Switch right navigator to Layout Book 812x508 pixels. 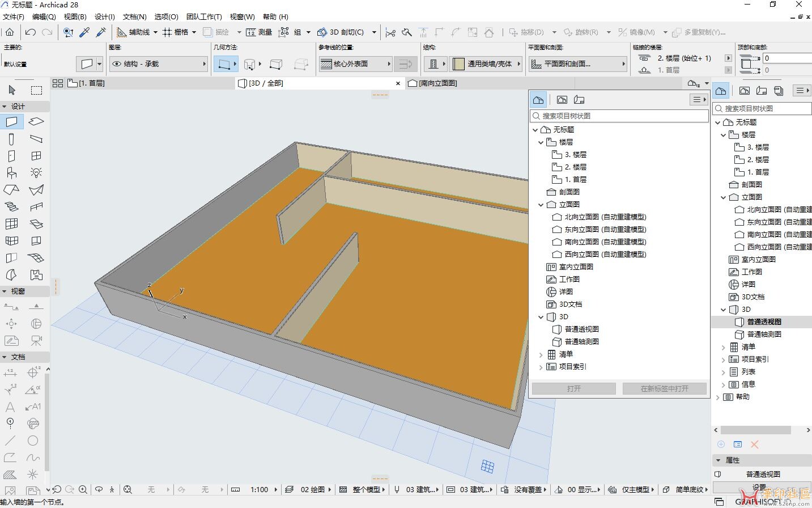tap(761, 91)
